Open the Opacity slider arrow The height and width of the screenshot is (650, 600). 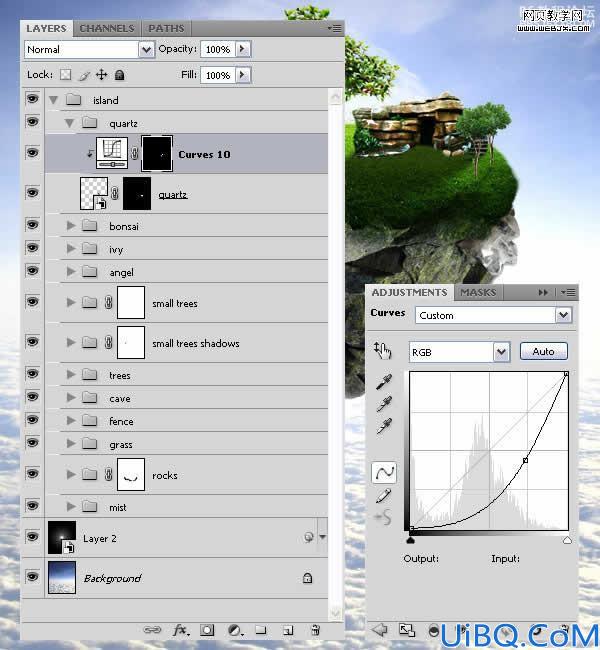243,49
